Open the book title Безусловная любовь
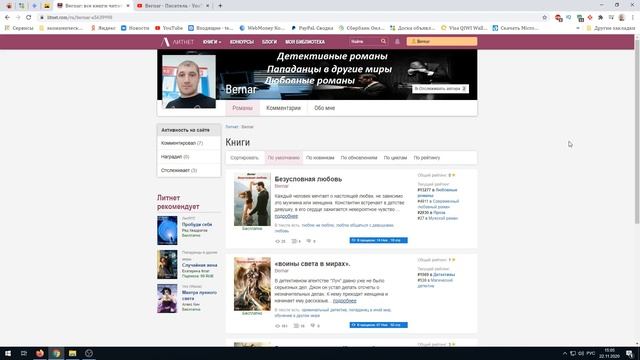The width and height of the screenshot is (640, 360). click(x=308, y=179)
